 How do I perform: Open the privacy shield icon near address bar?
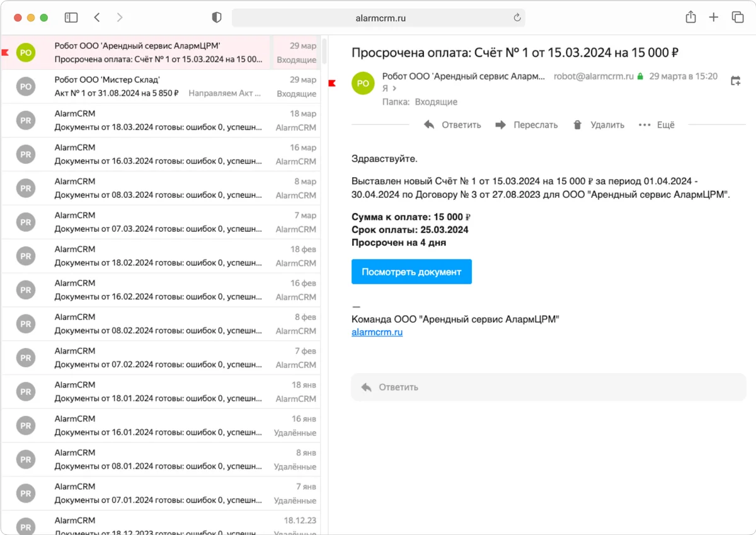click(217, 18)
